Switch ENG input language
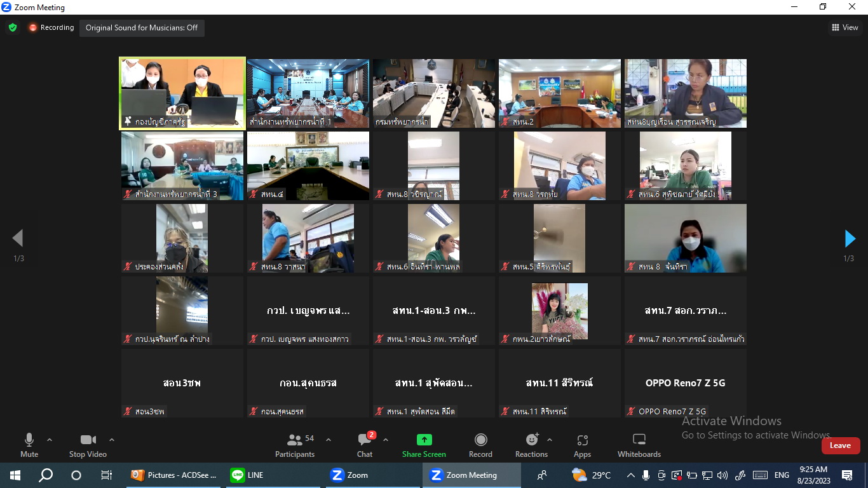 (782, 475)
